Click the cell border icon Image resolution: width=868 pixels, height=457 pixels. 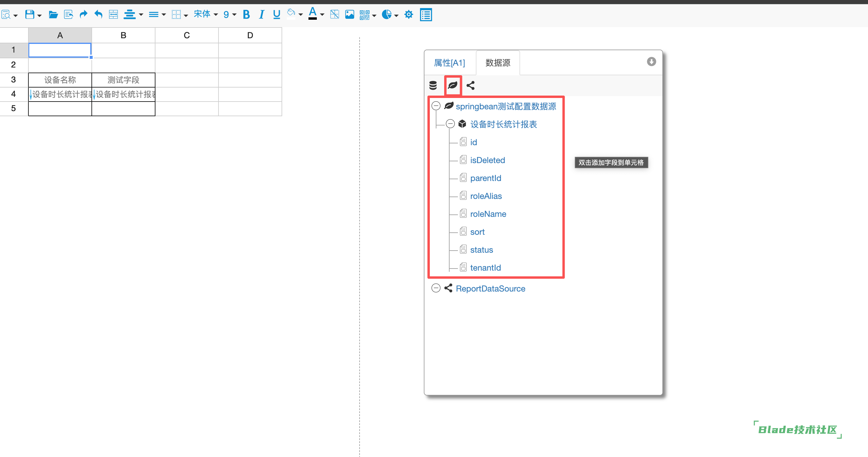176,14
